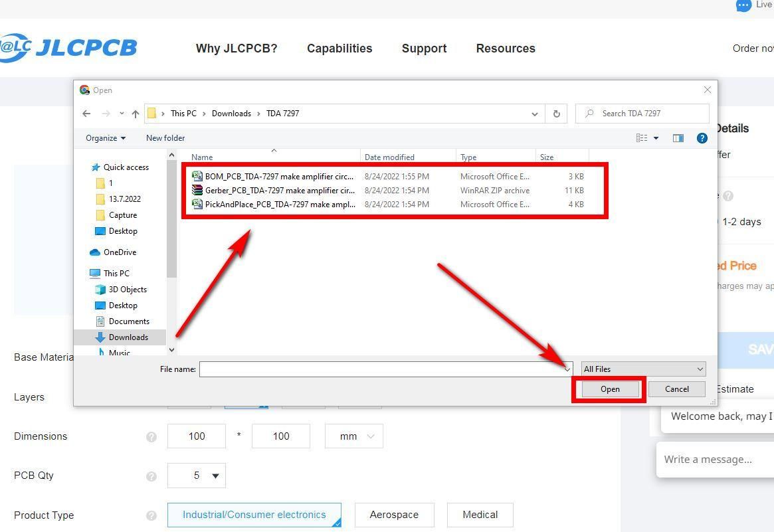The width and height of the screenshot is (774, 532).
Task: Expand the File name history dropdown
Action: tap(567, 369)
